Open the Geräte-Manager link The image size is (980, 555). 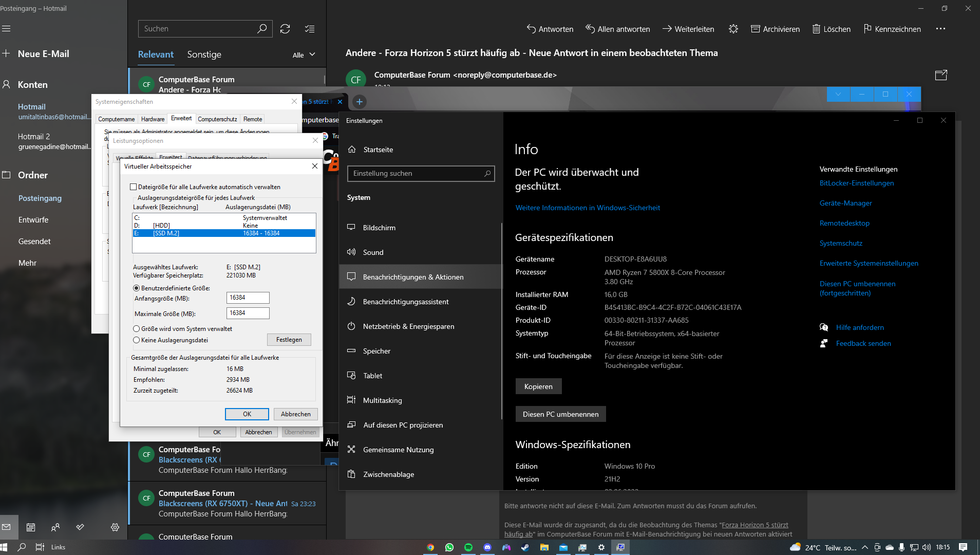pyautogui.click(x=845, y=203)
